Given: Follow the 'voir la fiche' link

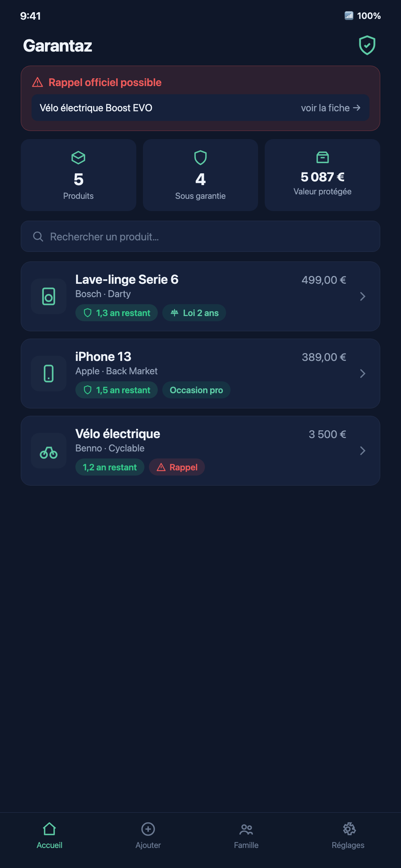Looking at the screenshot, I should point(330,108).
